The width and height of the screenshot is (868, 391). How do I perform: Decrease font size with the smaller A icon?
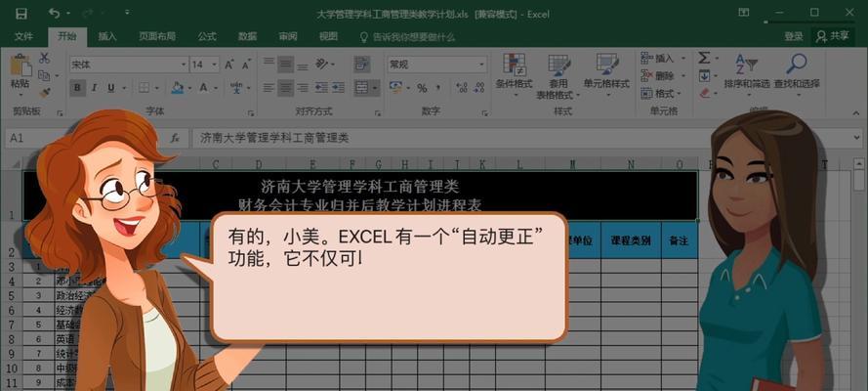[x=246, y=65]
